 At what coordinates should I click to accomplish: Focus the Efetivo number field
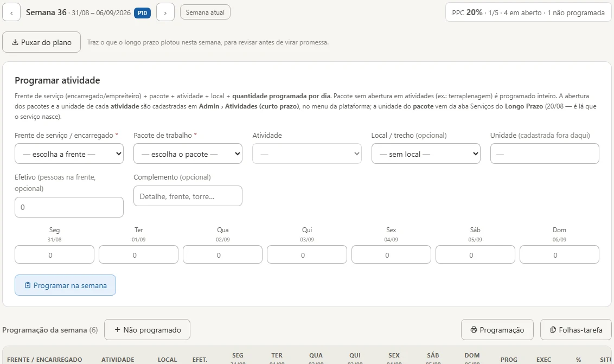[69, 207]
